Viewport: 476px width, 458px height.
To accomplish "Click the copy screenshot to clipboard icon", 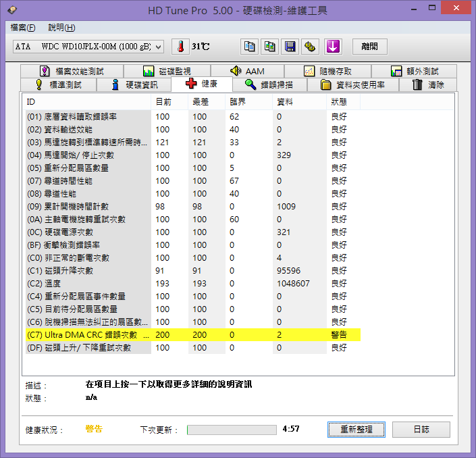I will tap(270, 47).
